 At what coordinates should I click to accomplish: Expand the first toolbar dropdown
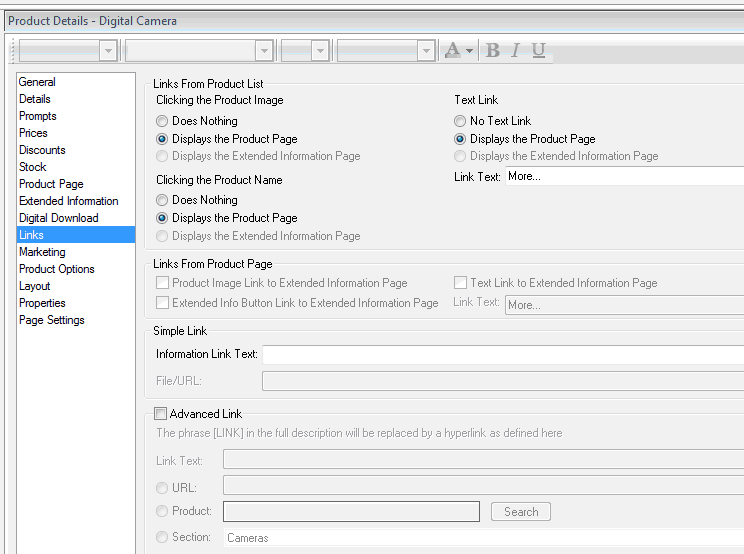tap(107, 50)
